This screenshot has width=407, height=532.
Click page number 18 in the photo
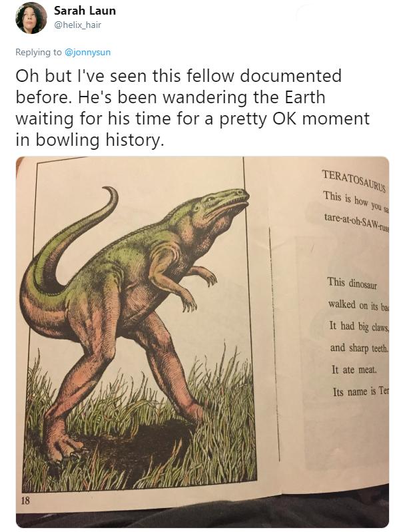click(26, 500)
